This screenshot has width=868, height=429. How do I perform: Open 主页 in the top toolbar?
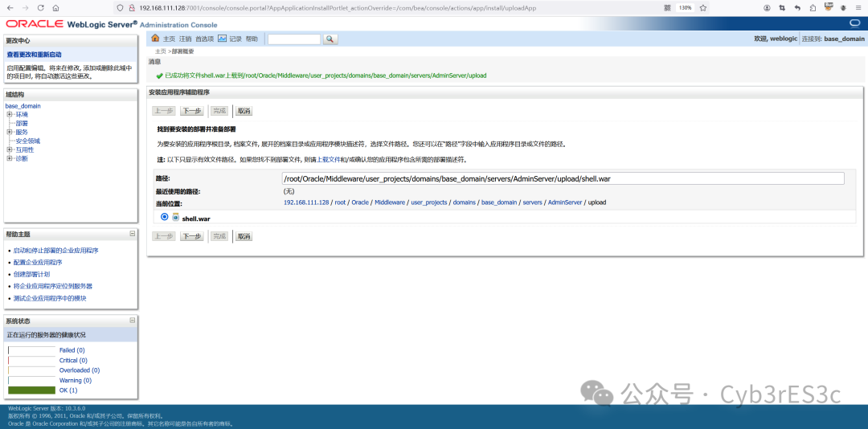click(169, 39)
